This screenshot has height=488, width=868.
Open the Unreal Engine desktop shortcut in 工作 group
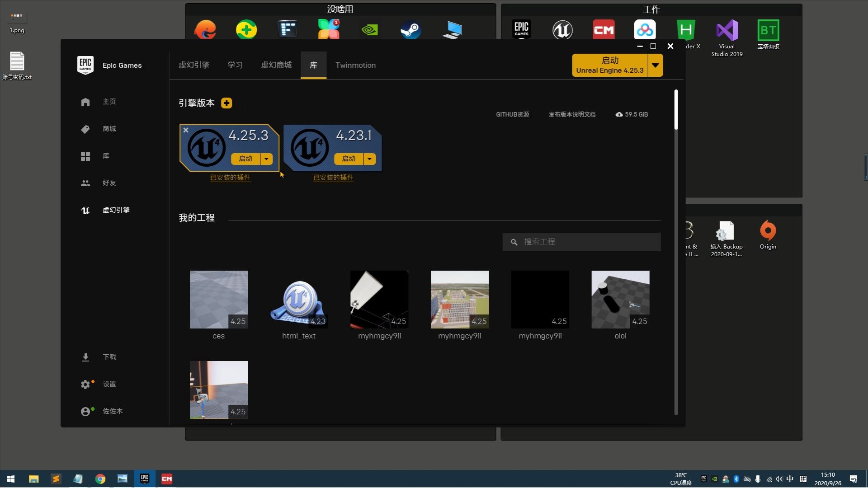(x=562, y=30)
